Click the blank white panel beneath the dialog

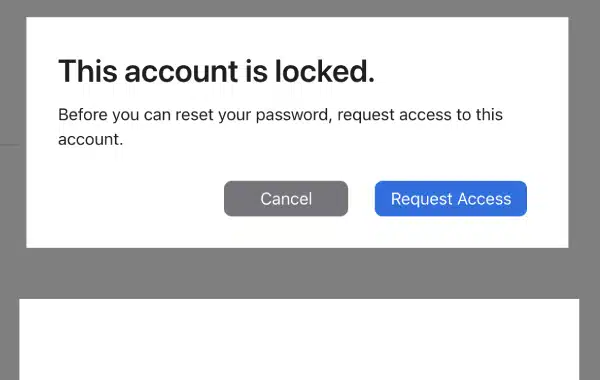pos(299,339)
